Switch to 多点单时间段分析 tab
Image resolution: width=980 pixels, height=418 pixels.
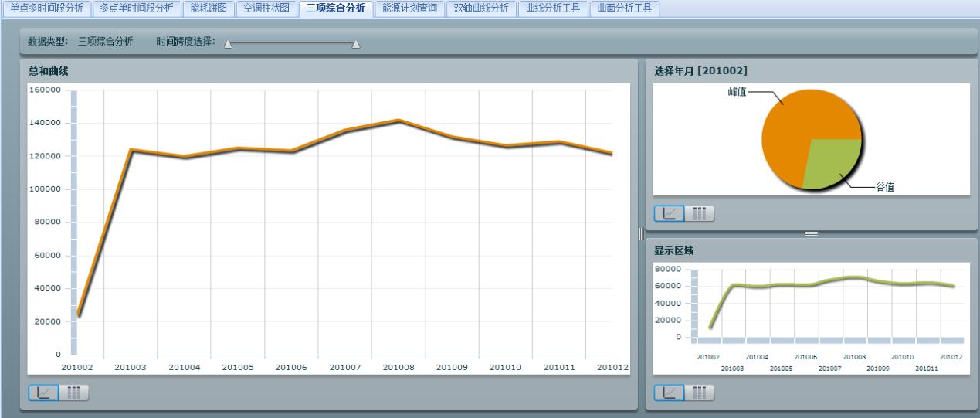coord(137,8)
